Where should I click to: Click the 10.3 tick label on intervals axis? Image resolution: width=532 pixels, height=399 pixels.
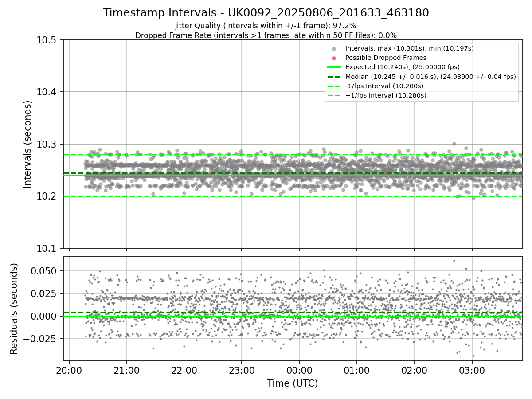47,144
